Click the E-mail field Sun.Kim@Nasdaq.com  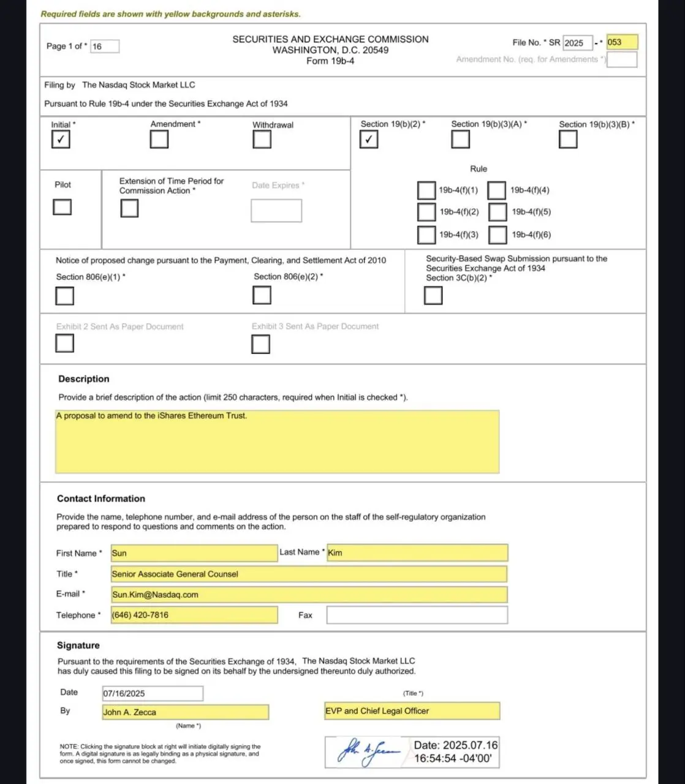(309, 595)
